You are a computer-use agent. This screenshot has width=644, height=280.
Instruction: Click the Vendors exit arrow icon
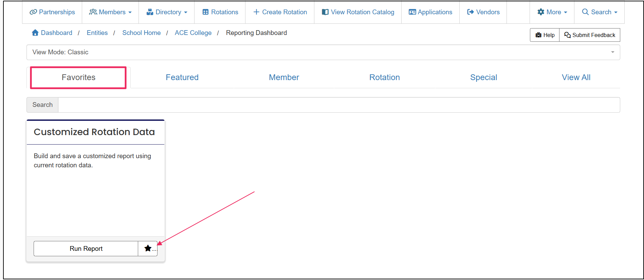[x=471, y=12]
